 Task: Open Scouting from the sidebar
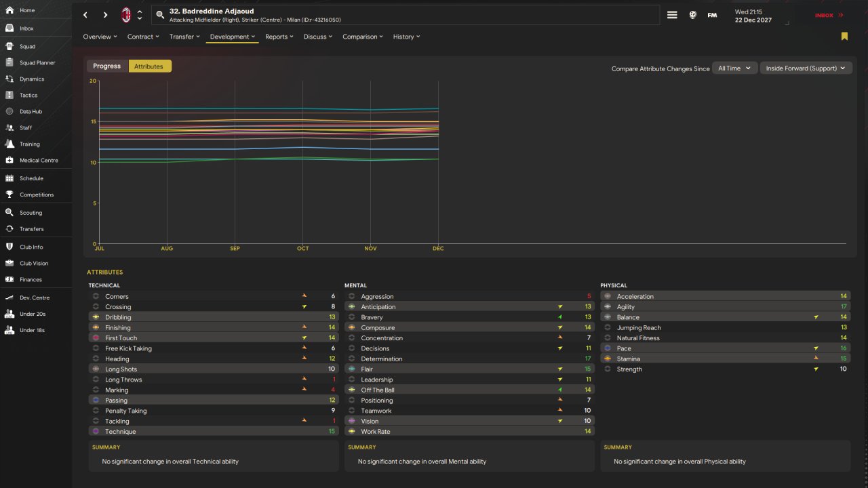pyautogui.click(x=31, y=213)
